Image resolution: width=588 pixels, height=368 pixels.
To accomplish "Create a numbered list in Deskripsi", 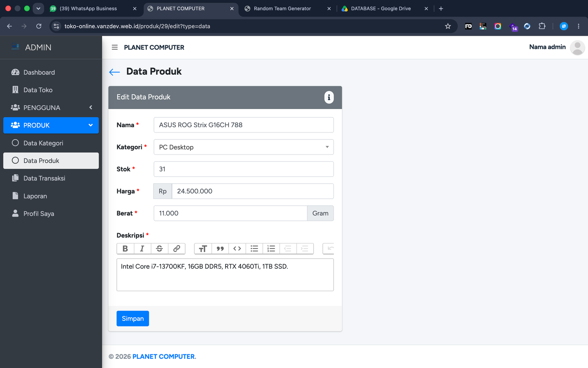I will coord(271,249).
